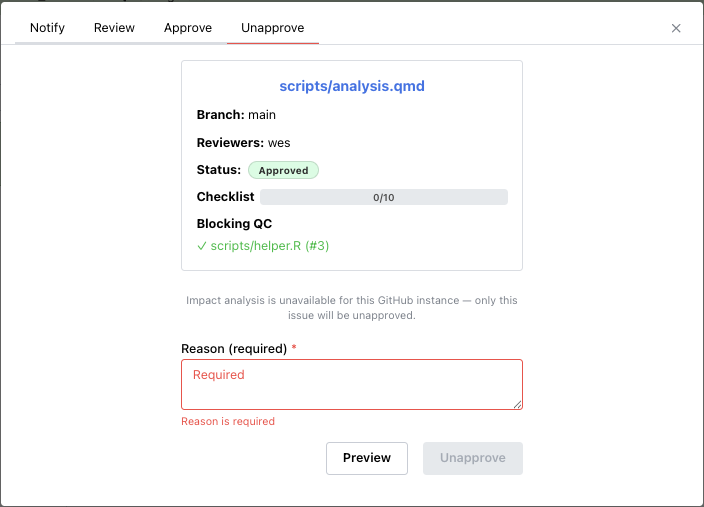The height and width of the screenshot is (507, 704).
Task: Click the greyed-out Unapprove button
Action: click(x=473, y=458)
